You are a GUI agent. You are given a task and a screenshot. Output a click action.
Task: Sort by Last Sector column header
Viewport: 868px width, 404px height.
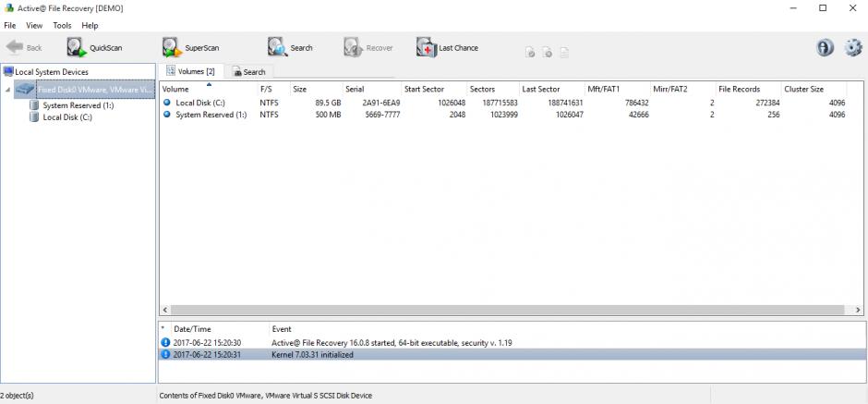552,89
